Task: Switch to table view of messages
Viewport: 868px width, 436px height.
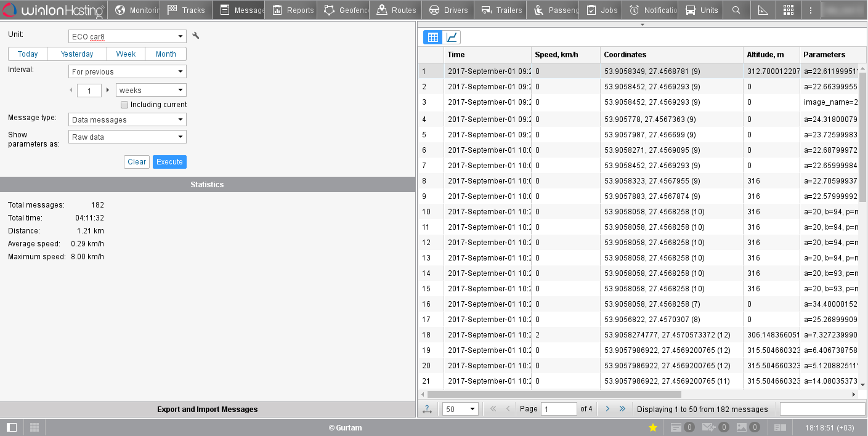Action: pos(432,38)
